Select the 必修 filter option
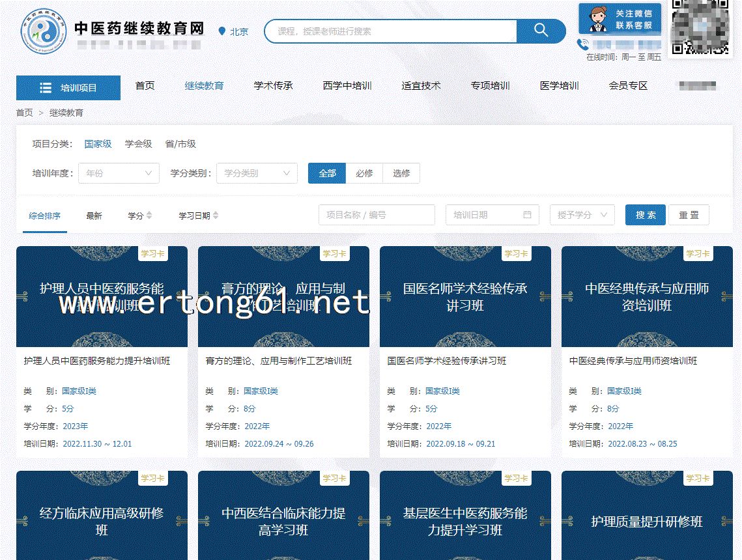This screenshot has width=742, height=560. pos(364,173)
